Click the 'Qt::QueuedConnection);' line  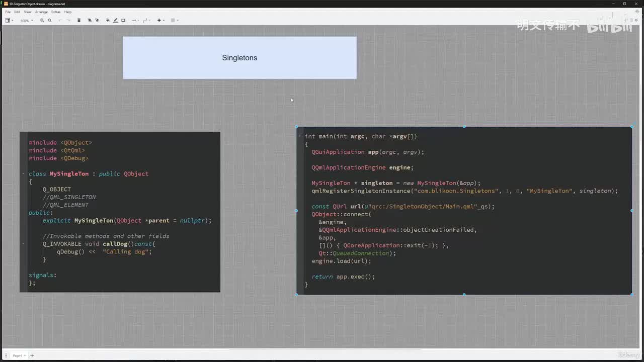click(357, 253)
